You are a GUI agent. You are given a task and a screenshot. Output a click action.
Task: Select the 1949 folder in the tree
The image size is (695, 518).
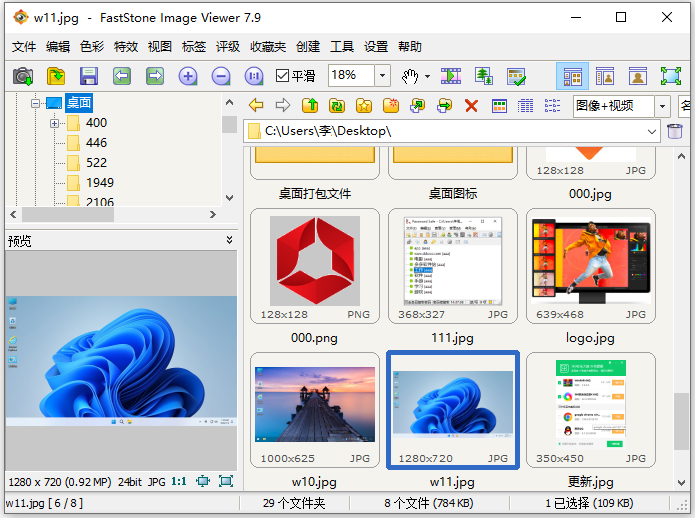click(x=100, y=183)
